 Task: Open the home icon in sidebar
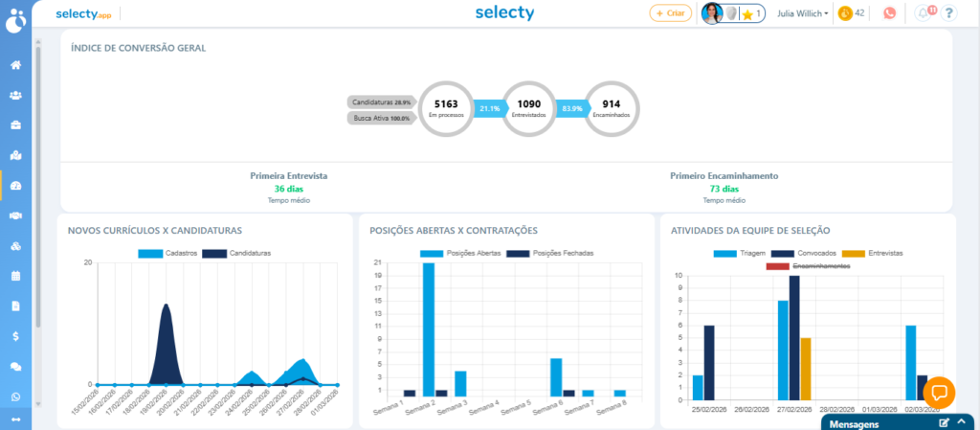click(x=15, y=65)
